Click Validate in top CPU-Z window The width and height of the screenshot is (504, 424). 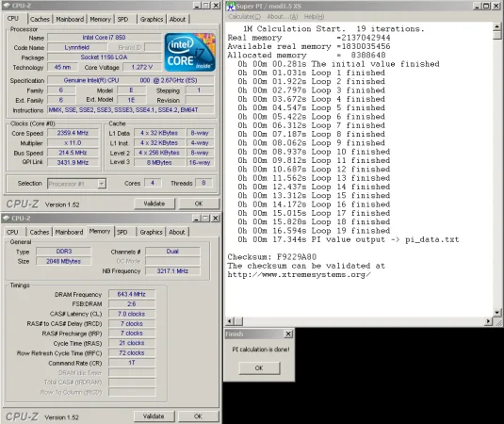pos(154,204)
